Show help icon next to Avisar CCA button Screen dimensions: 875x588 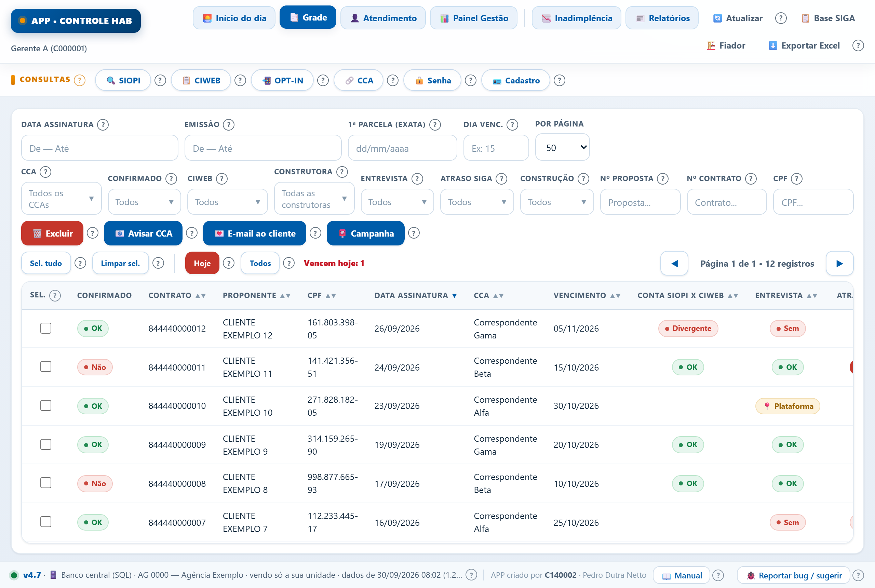(191, 233)
